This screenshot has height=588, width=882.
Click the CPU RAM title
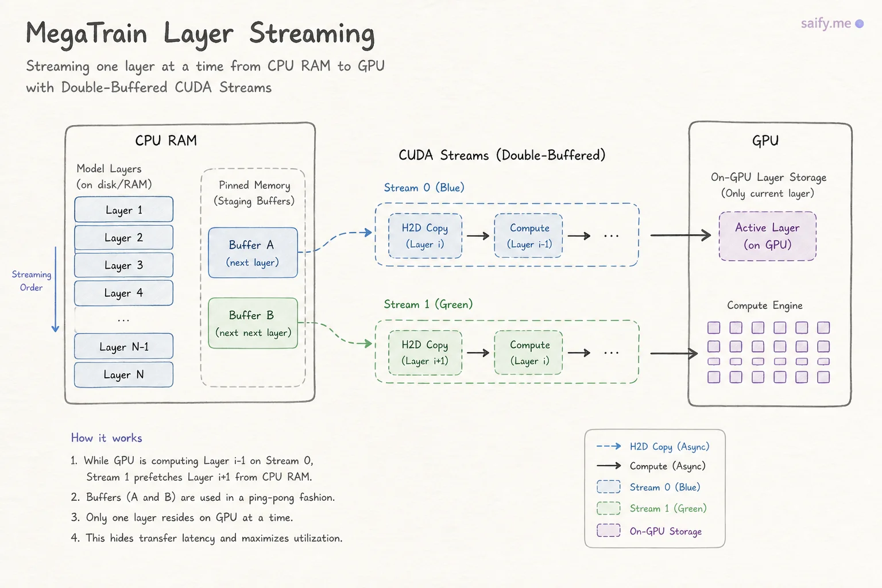166,141
